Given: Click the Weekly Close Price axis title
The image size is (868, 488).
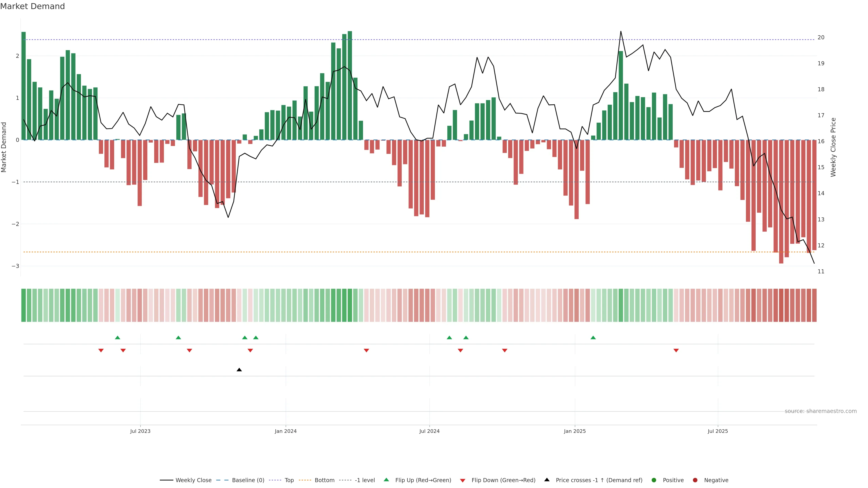Looking at the screenshot, I should click(x=833, y=147).
